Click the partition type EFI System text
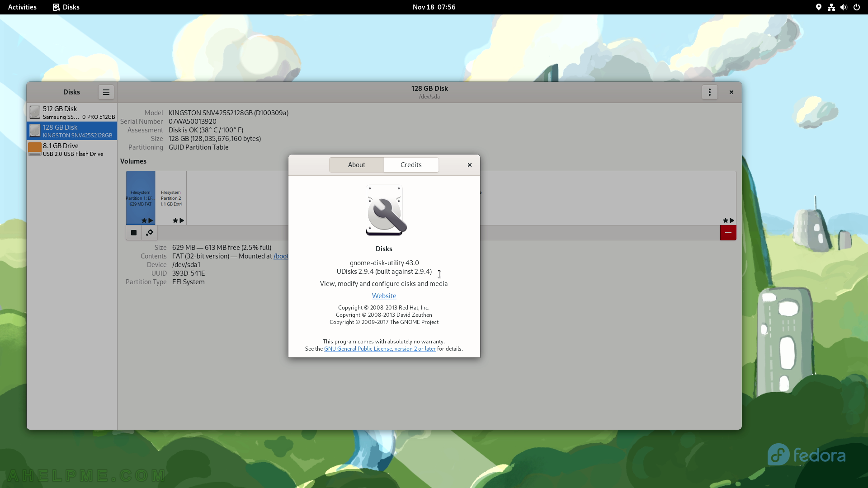 click(x=189, y=282)
